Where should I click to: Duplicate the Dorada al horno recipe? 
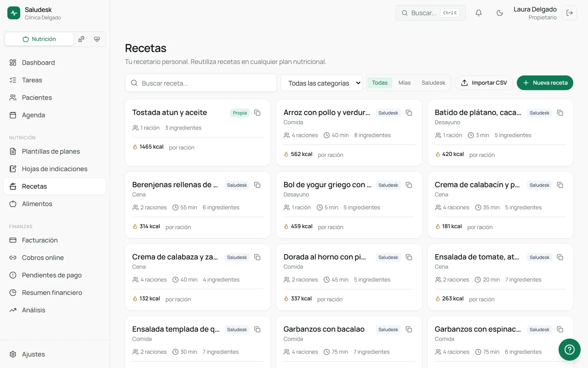[409, 257]
